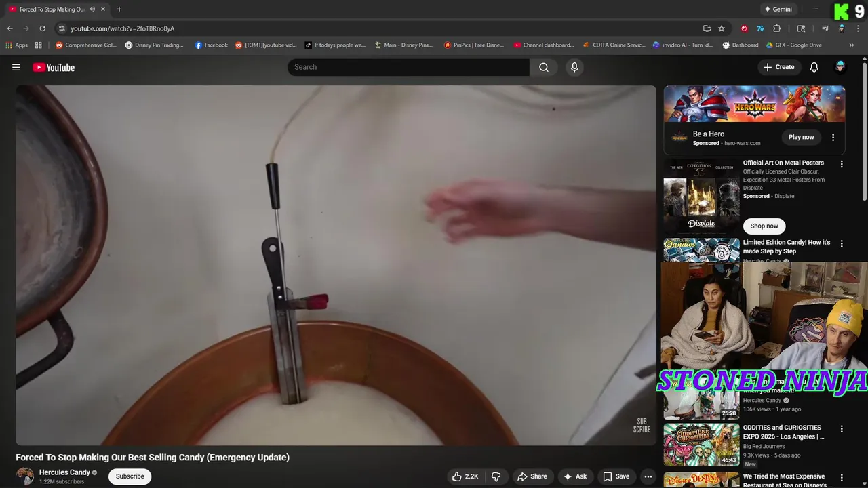Open Create menu button
Screen dimensions: 868x488
778,67
